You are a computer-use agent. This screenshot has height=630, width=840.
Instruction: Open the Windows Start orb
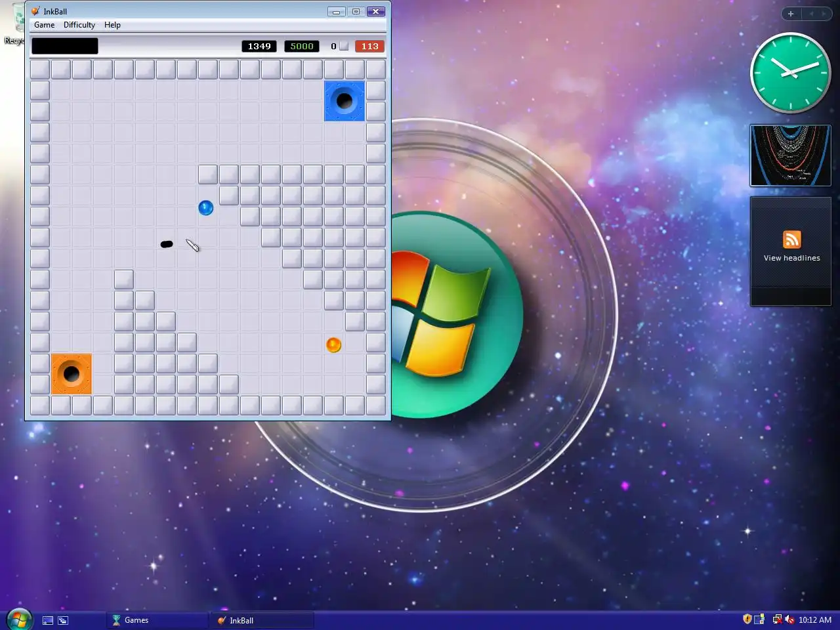pyautogui.click(x=19, y=619)
